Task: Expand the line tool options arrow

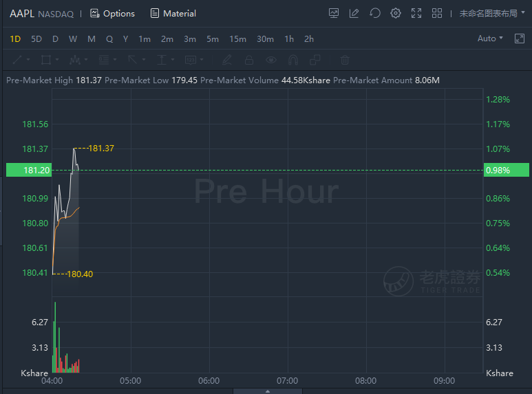Action: [28, 60]
